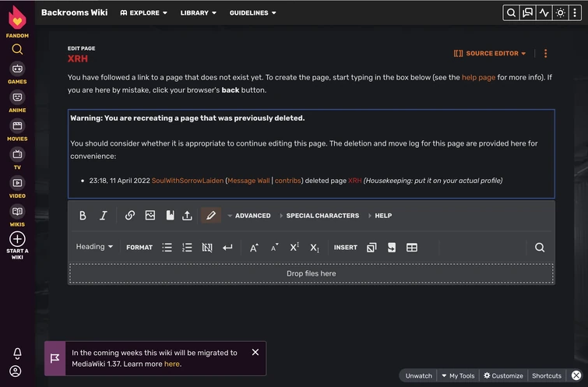This screenshot has height=387, width=588.
Task: Open search and replace in editor
Action: [x=540, y=248]
